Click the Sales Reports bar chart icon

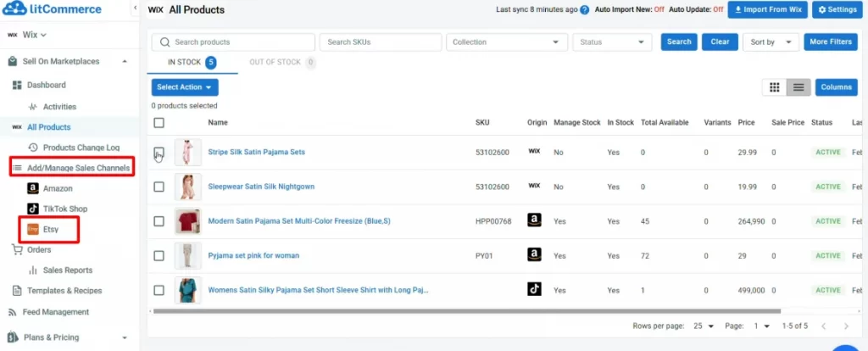point(33,270)
